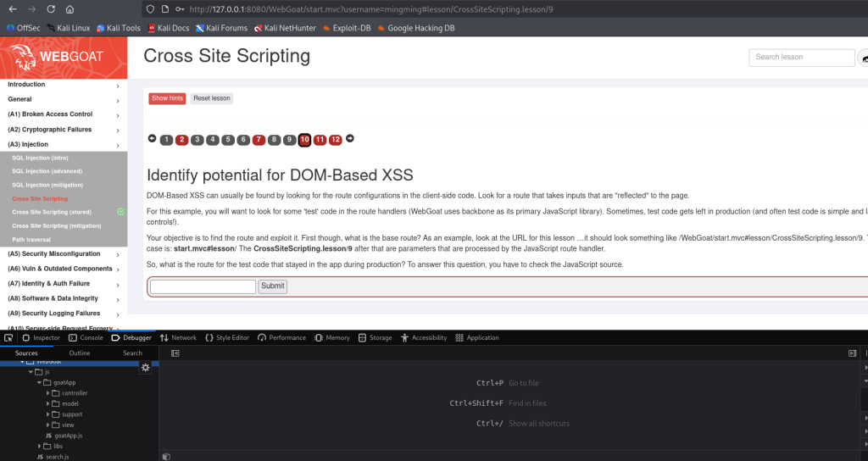
Task: Open the Kali Tools bookmark
Action: (x=119, y=28)
